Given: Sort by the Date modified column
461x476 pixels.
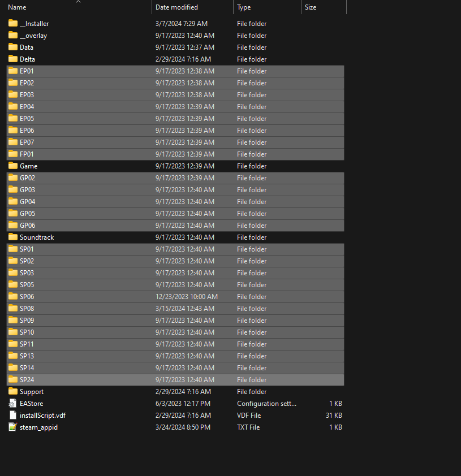Looking at the screenshot, I should click(176, 7).
